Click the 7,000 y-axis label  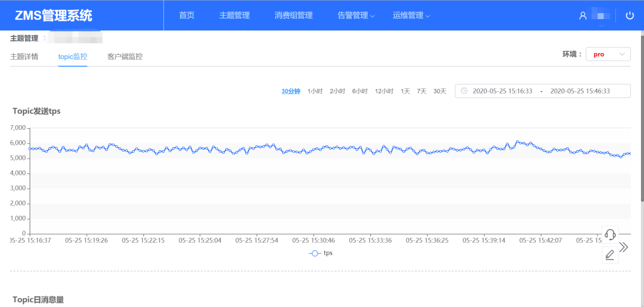tap(18, 128)
